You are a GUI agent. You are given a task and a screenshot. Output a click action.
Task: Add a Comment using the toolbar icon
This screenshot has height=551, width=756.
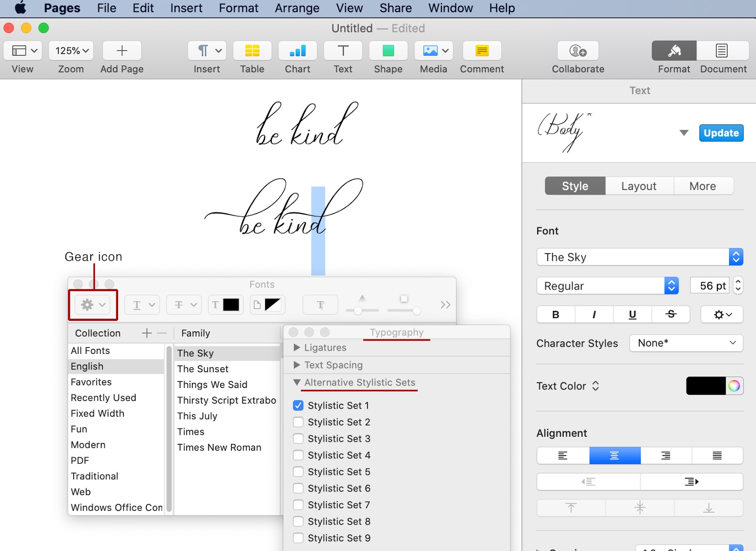(482, 51)
